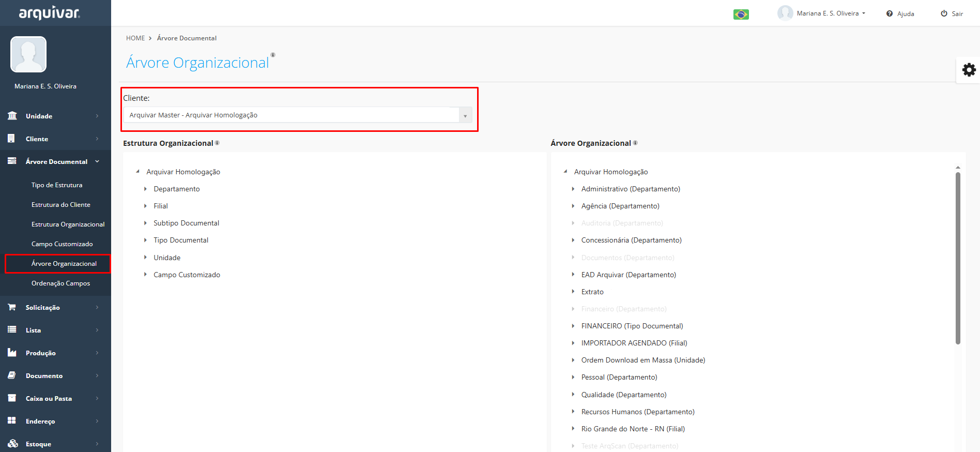Open the Mariana E. S. Oliveira user menu

click(831, 13)
